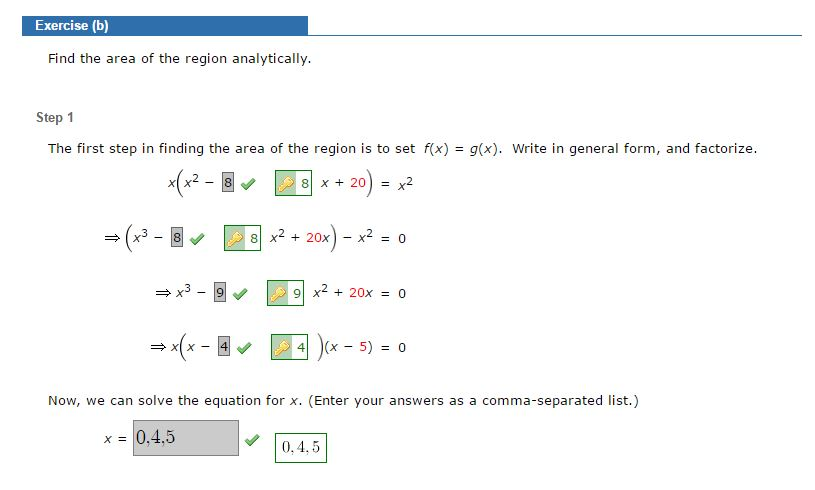Click the key icon in first equation row
The width and height of the screenshot is (815, 490).
tap(286, 183)
